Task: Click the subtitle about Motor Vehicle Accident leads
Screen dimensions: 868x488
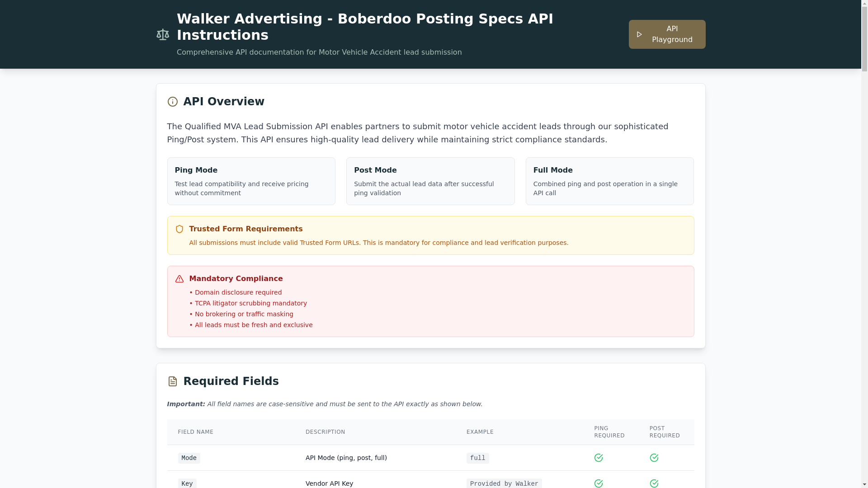Action: click(319, 52)
